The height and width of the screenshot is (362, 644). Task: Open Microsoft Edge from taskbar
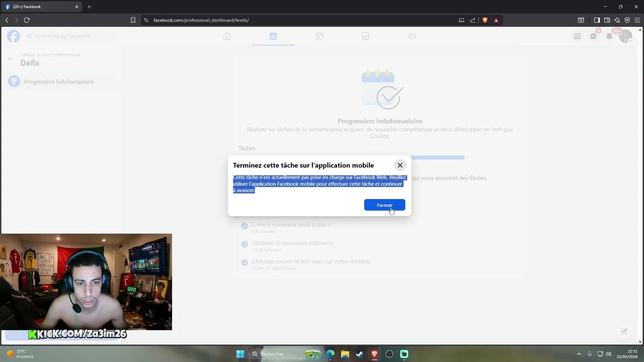[331, 354]
